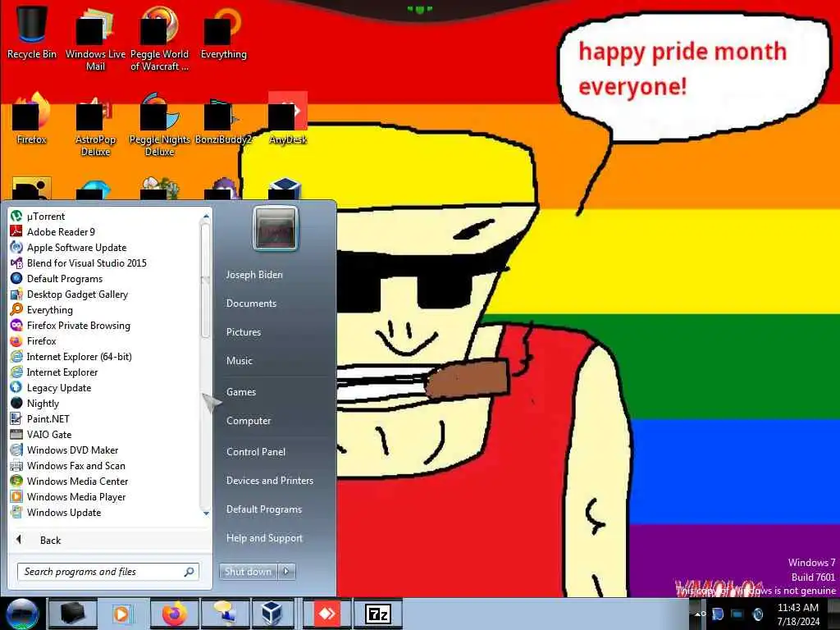840x630 pixels.
Task: Open the Joseph Biden user folder
Action: 254,274
